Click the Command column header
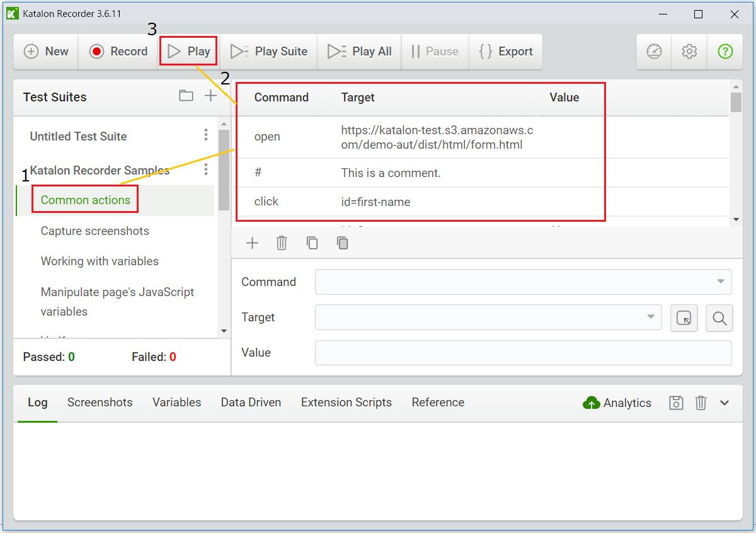The width and height of the screenshot is (756, 533). click(x=281, y=98)
